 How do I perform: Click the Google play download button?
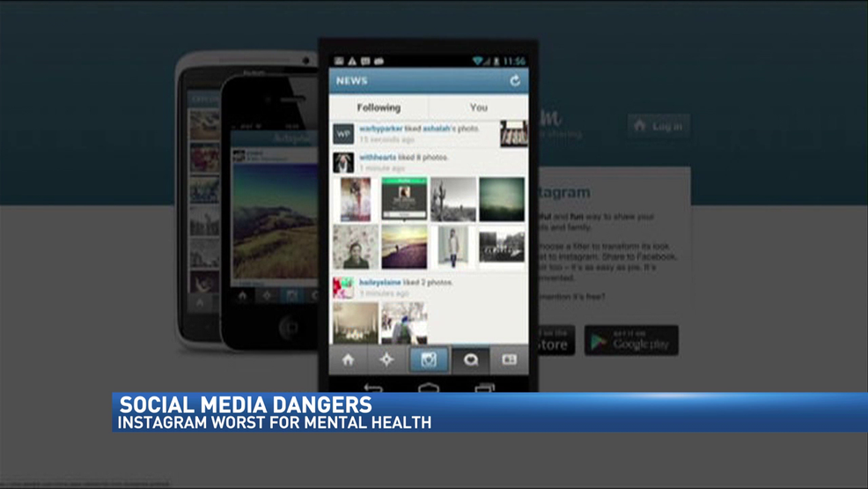[631, 341]
